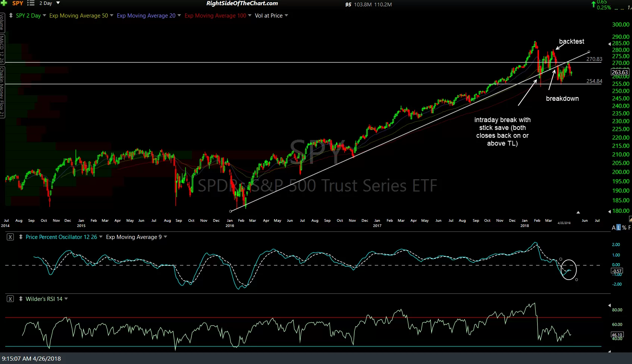
Task: Click the Jan 2017 time axis label
Action: (377, 223)
